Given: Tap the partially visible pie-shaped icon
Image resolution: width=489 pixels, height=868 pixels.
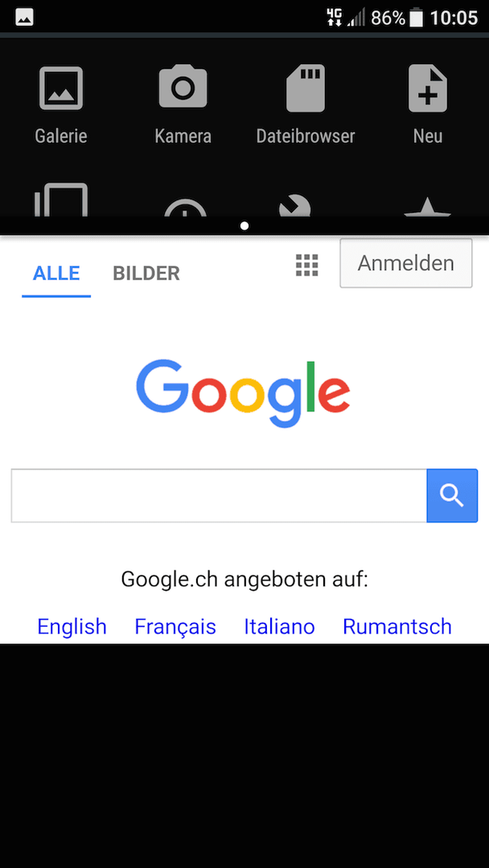Looking at the screenshot, I should pos(294,205).
